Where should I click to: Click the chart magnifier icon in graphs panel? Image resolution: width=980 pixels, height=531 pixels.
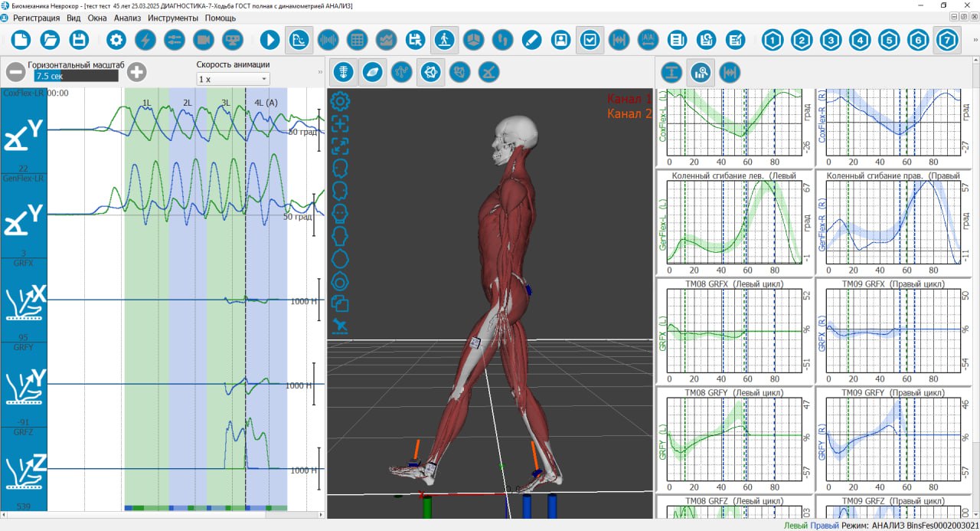pos(701,73)
